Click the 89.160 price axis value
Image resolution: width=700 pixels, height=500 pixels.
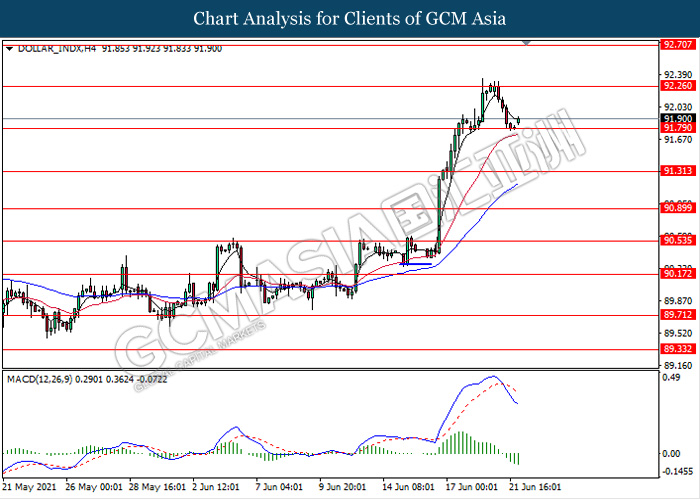point(678,366)
